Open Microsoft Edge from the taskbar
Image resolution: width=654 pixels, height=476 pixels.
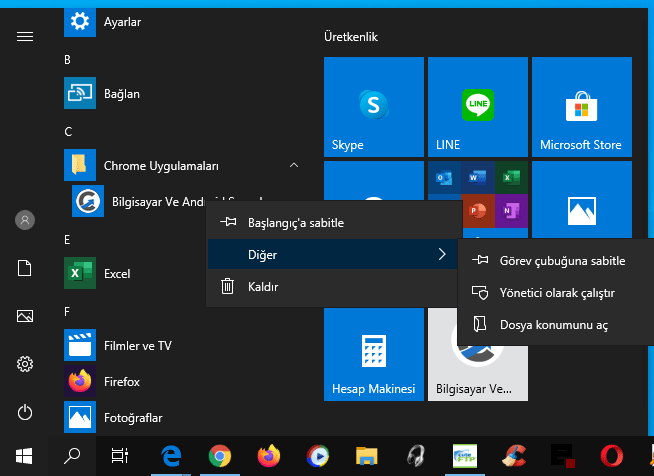171,456
